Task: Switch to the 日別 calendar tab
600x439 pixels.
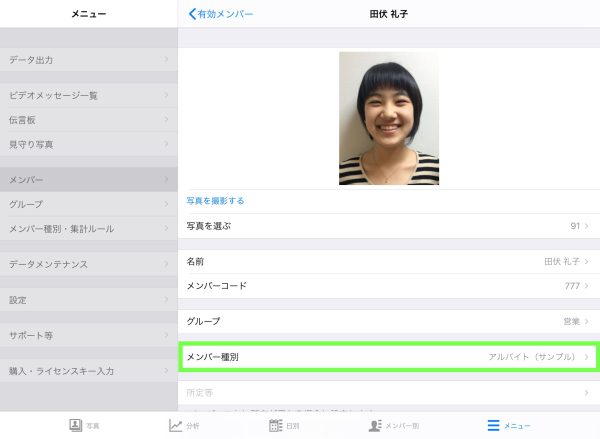Action: [x=284, y=425]
